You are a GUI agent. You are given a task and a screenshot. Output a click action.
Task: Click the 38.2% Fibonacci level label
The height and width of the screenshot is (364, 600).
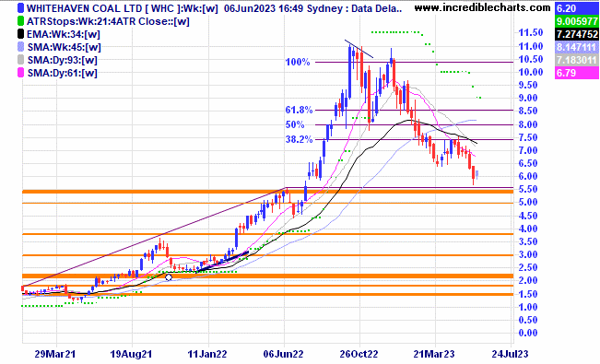(x=299, y=140)
